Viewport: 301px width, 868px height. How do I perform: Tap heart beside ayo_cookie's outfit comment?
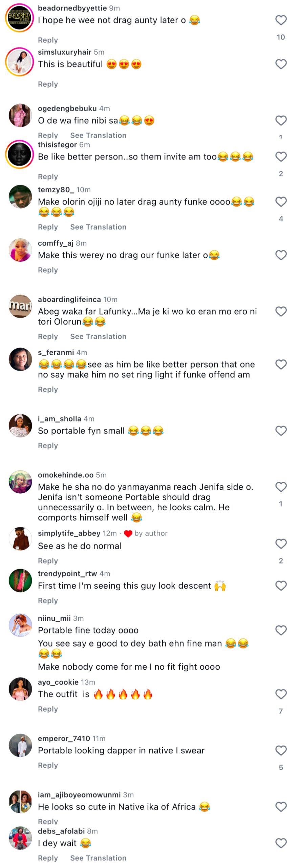tap(281, 694)
